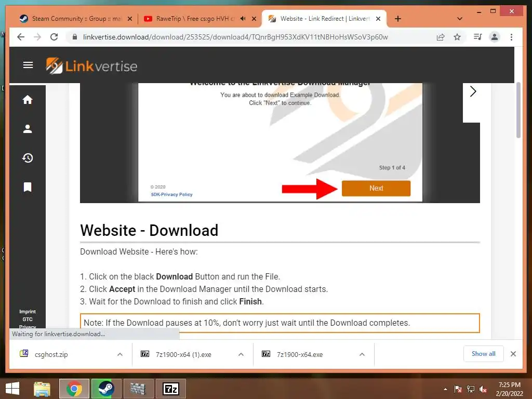Go to Home in the sidebar
532x399 pixels.
click(28, 100)
